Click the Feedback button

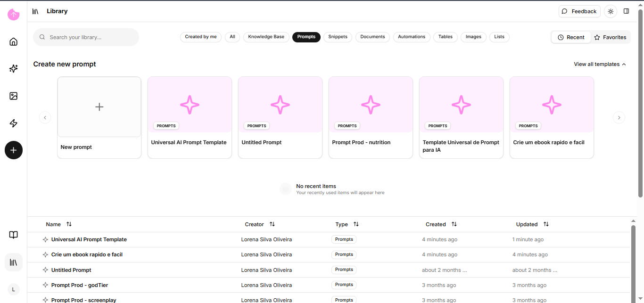[579, 11]
